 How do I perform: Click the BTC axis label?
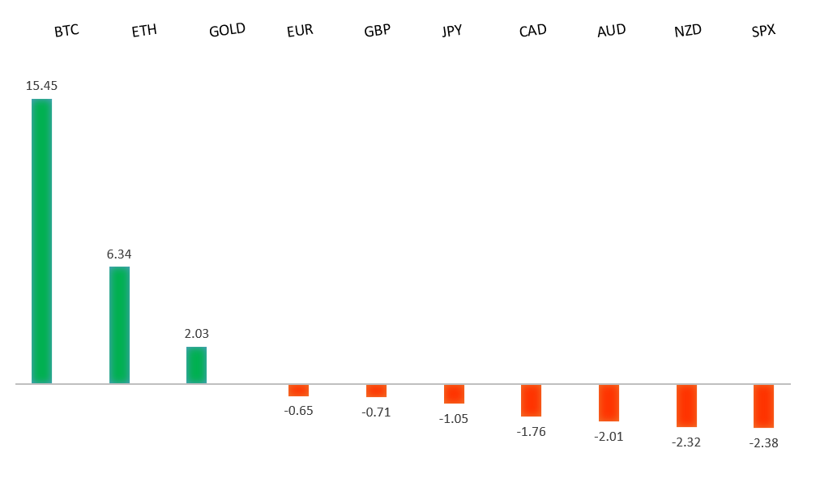coord(67,32)
